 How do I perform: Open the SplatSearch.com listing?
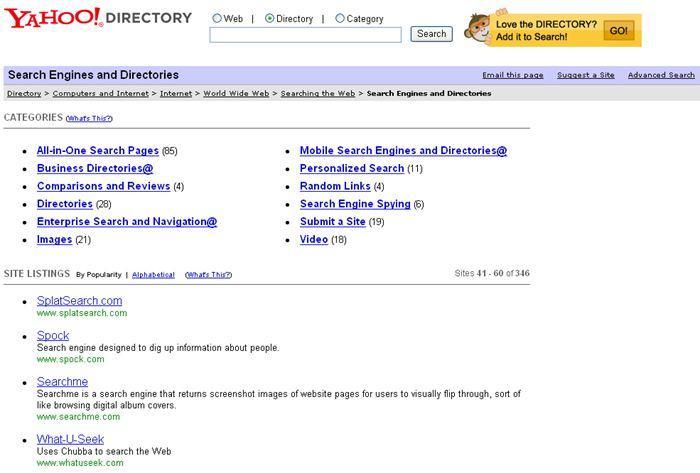pos(79,301)
